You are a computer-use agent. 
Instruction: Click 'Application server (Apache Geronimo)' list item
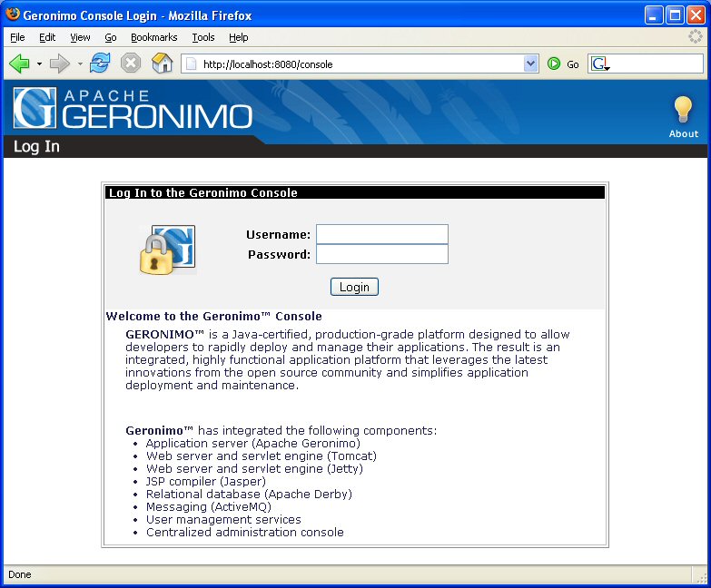253,443
